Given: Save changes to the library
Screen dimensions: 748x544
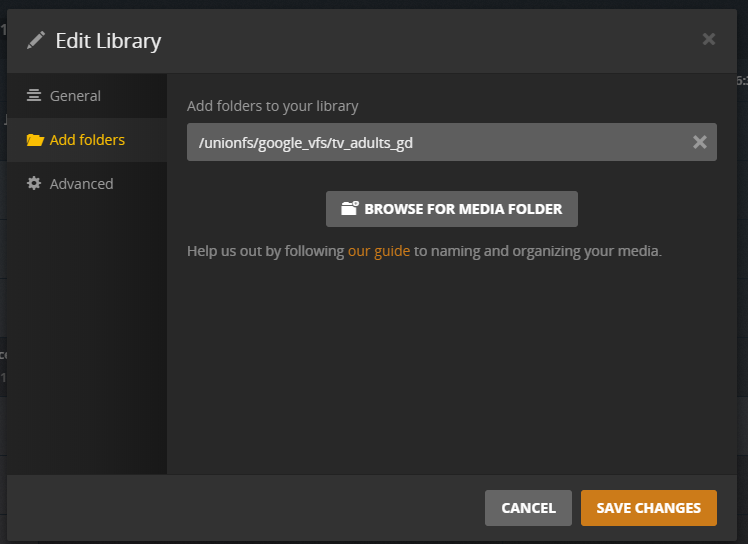Looking at the screenshot, I should click(x=648, y=508).
